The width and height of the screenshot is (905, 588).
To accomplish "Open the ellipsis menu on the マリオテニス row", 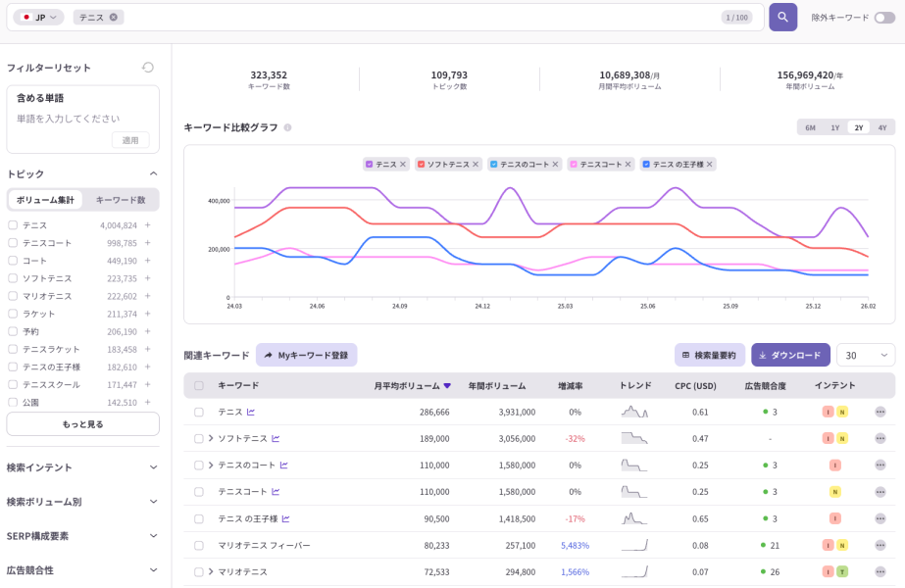I will 880,570.
